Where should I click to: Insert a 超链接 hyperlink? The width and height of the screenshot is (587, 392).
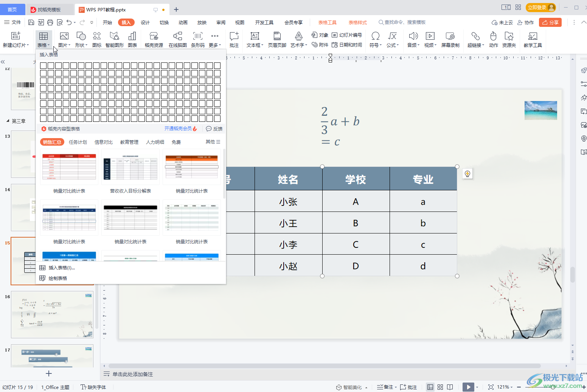476,39
